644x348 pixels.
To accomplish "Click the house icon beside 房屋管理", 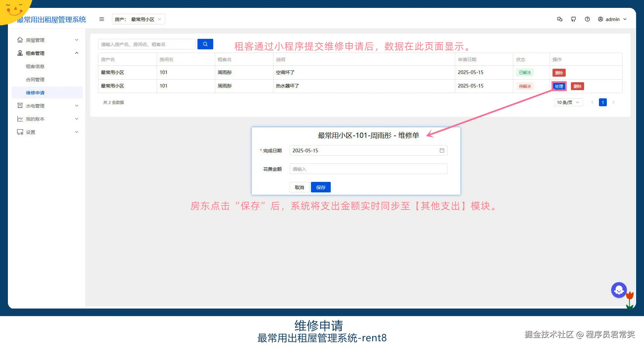I will pyautogui.click(x=20, y=40).
